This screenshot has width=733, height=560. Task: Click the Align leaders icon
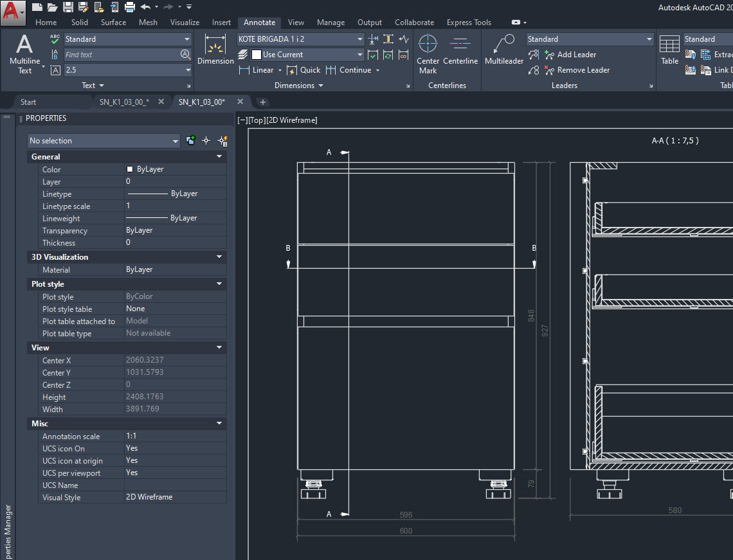[x=534, y=55]
